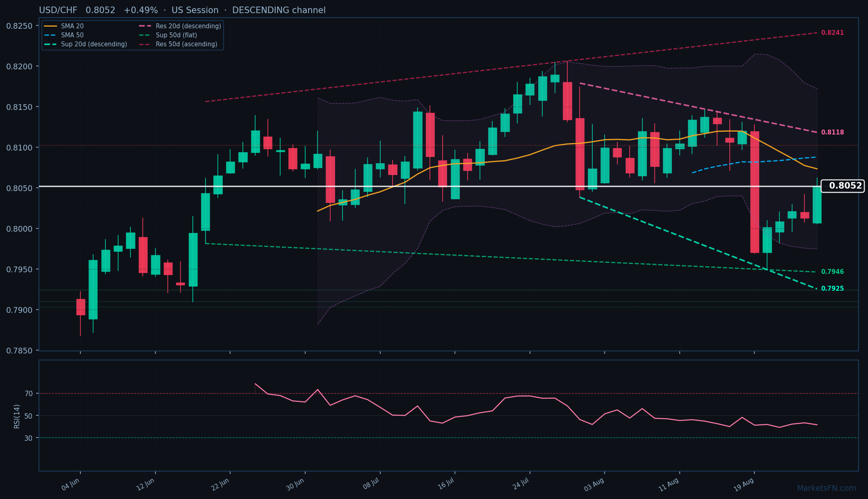Image resolution: width=868 pixels, height=499 pixels.
Task: Click the 04 Jun date tick label
Action: click(71, 485)
